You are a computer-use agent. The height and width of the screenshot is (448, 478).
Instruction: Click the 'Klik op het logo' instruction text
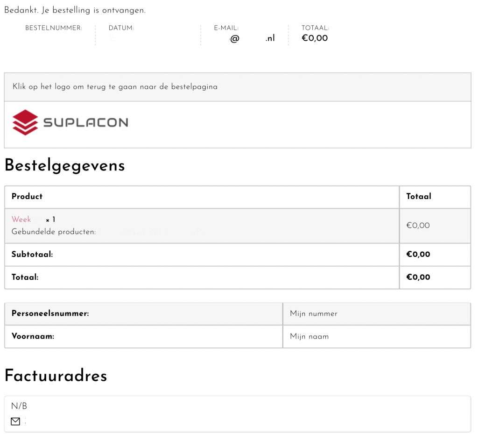point(115,87)
